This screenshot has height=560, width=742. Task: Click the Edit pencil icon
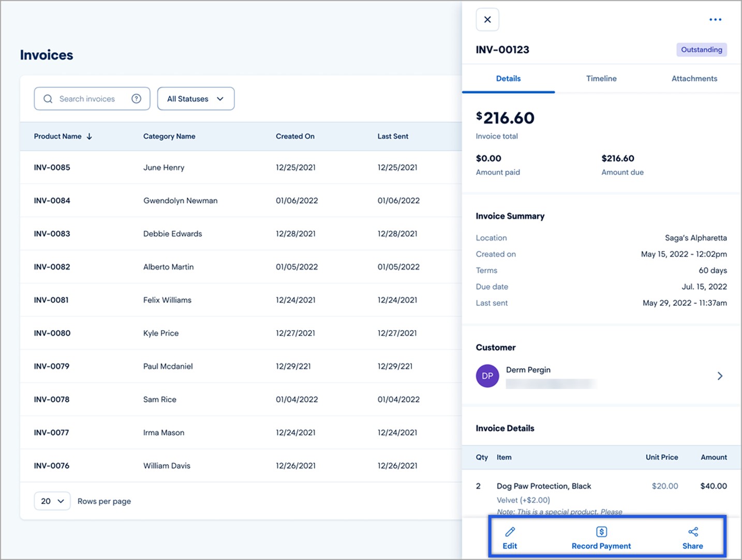(x=510, y=532)
